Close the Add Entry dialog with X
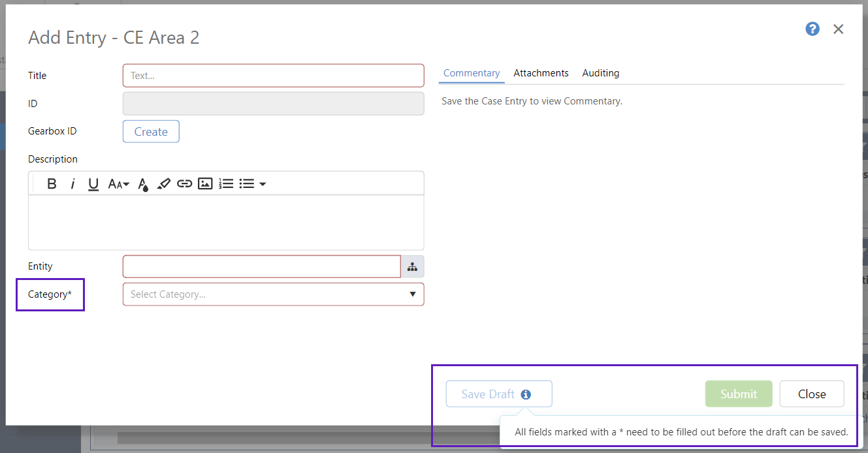 839,29
